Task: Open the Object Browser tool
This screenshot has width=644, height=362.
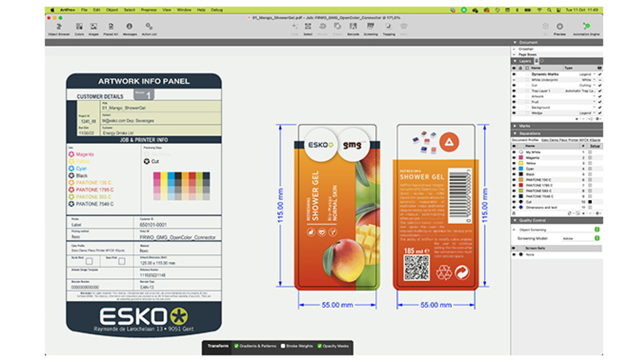Action: pos(59,29)
